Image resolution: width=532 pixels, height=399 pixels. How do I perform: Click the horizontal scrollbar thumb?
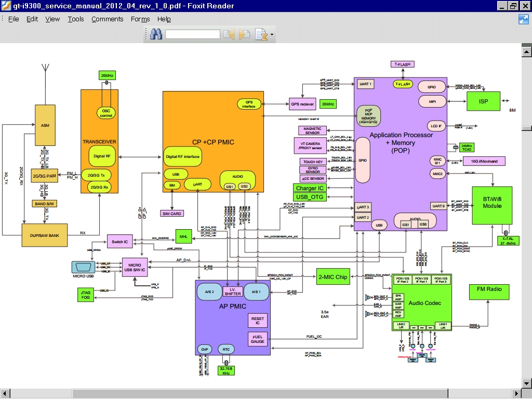tap(260, 394)
